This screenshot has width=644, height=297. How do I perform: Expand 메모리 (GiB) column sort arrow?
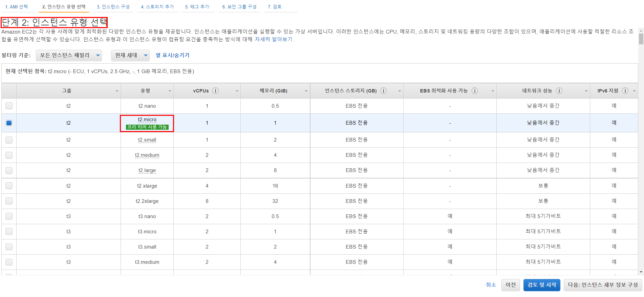pyautogui.click(x=306, y=91)
